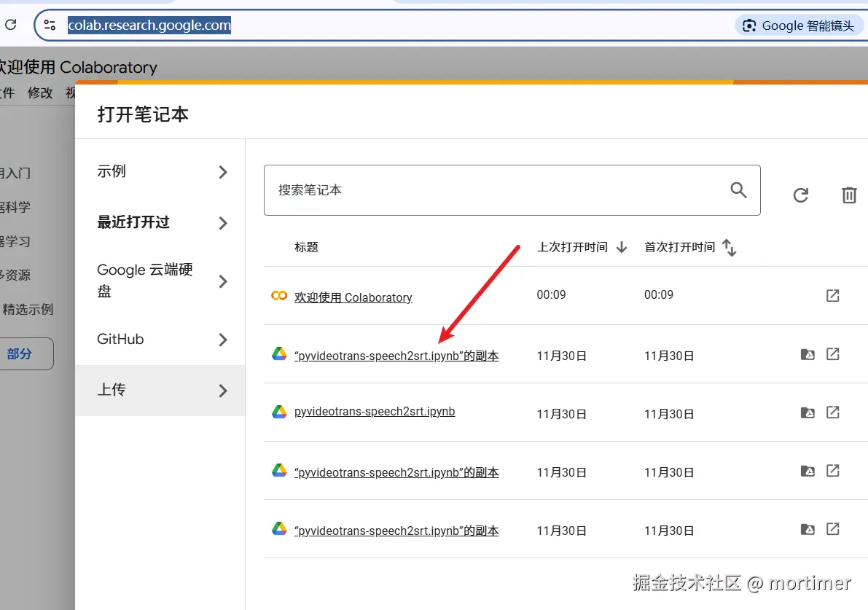This screenshot has height=610, width=868.
Task: Click Drive logo of the last 副本 row
Action: point(279,528)
